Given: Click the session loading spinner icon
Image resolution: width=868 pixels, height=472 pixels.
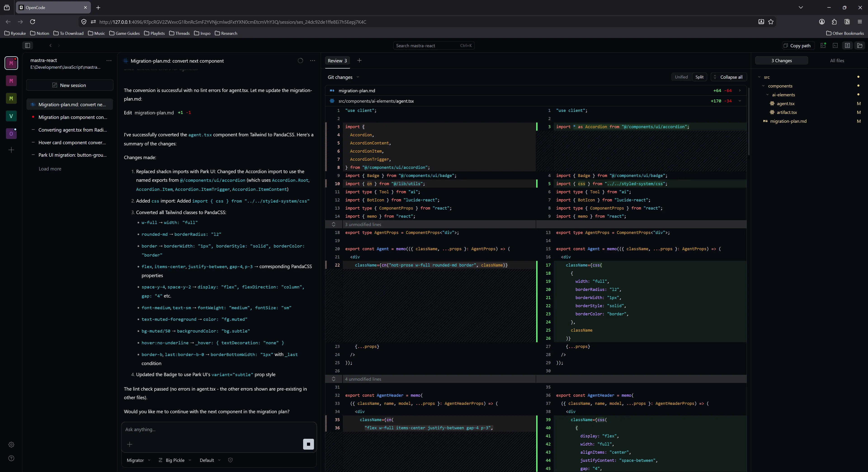Looking at the screenshot, I should coord(300,61).
